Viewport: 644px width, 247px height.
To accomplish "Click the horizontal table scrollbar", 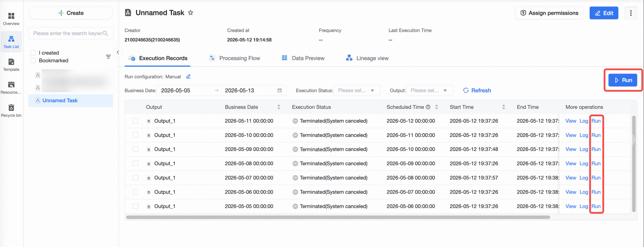I will click(338, 218).
